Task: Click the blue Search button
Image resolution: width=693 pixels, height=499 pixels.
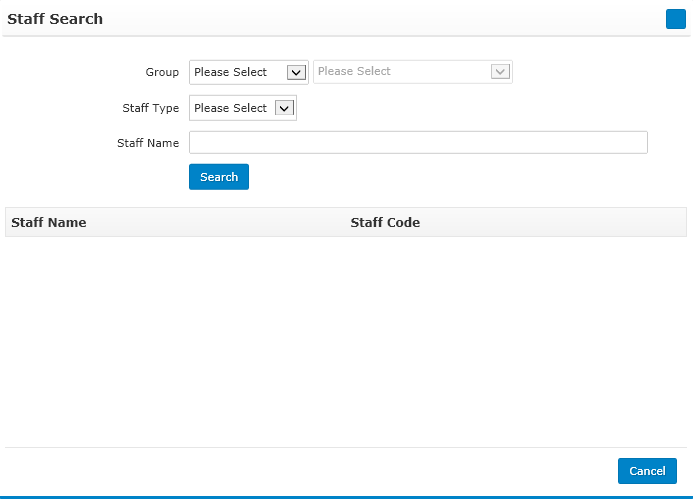Action: (x=219, y=177)
